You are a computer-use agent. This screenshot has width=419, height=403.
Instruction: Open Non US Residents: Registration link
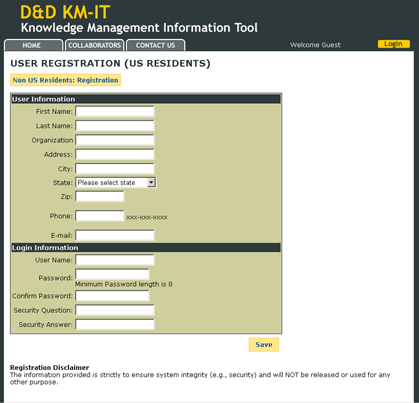click(x=65, y=80)
